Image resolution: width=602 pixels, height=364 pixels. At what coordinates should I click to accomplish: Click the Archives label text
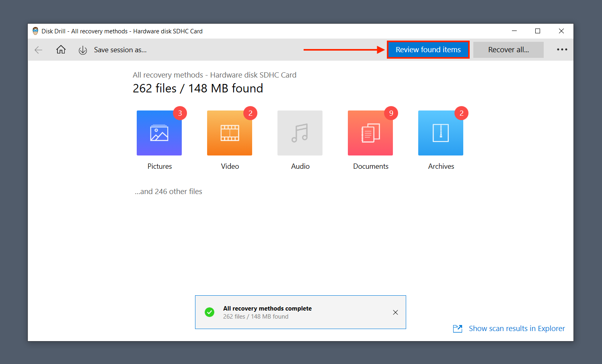(441, 166)
